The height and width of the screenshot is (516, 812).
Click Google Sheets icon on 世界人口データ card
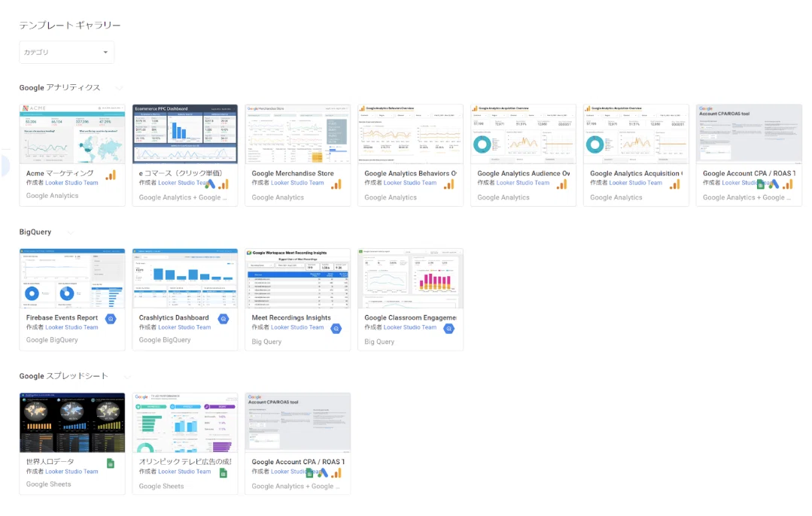pos(111,463)
